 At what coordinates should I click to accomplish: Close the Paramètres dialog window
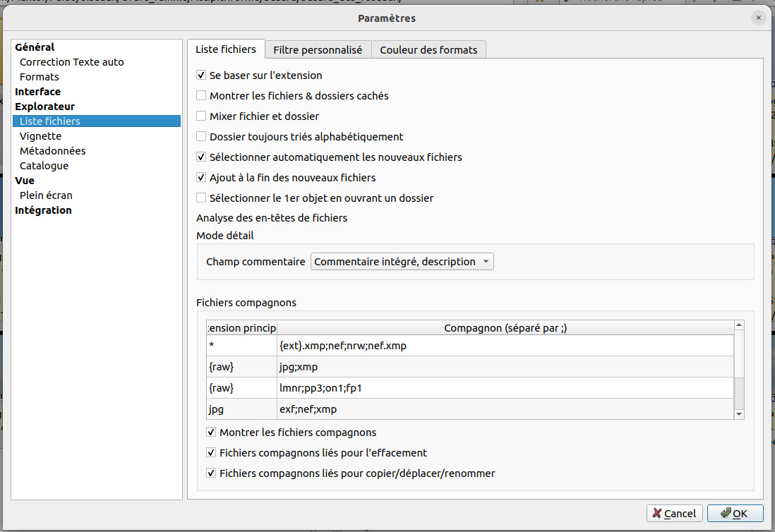(759, 18)
